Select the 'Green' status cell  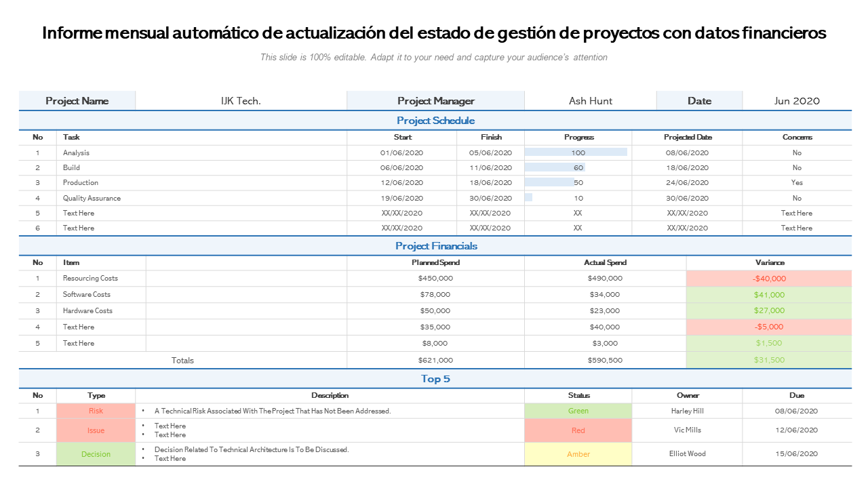578,411
